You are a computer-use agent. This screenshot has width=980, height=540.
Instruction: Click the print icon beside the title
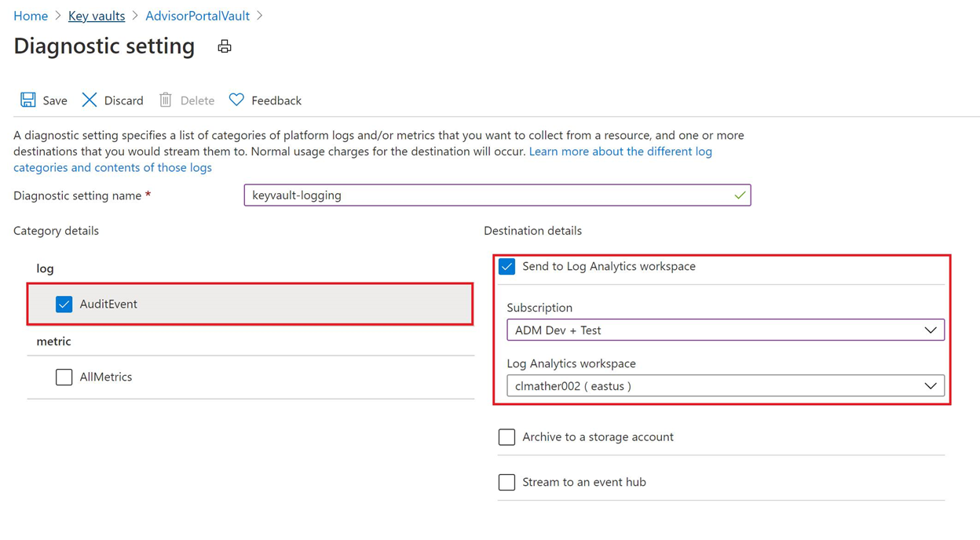(x=225, y=47)
